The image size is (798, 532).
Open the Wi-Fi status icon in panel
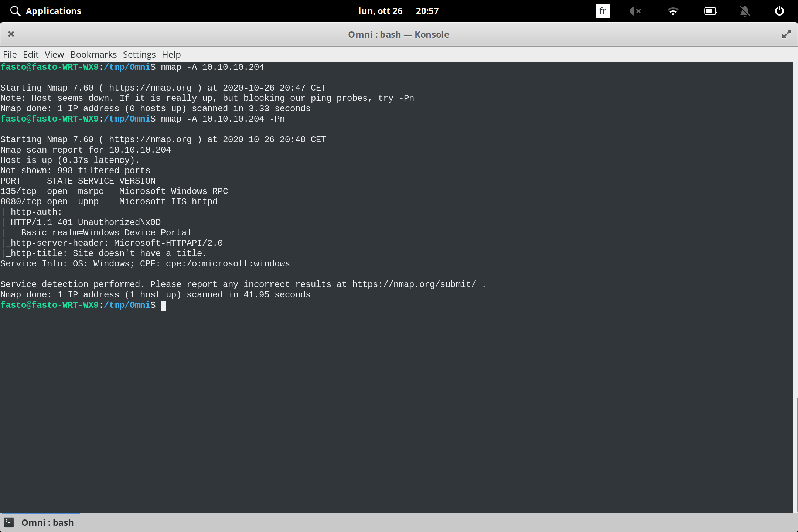673,11
